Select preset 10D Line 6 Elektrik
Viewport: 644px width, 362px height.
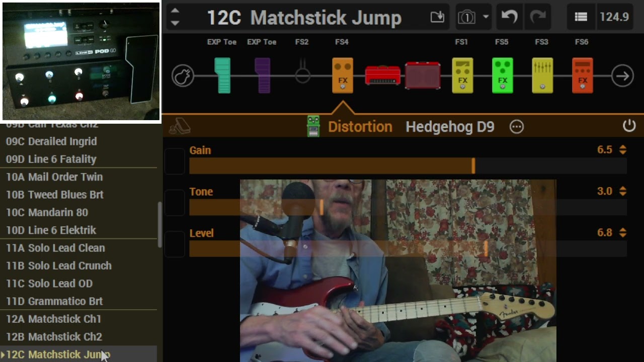(x=78, y=230)
